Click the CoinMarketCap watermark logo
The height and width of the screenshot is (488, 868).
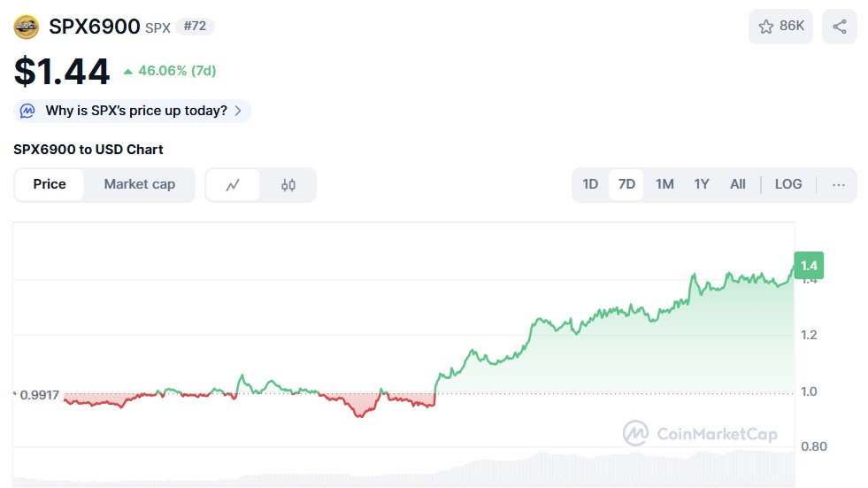[636, 433]
